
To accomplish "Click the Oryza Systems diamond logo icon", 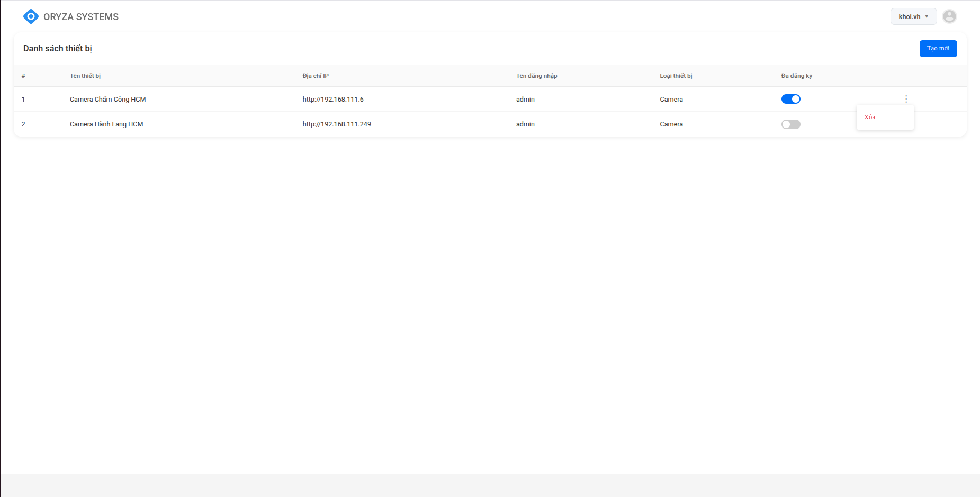I will click(31, 16).
